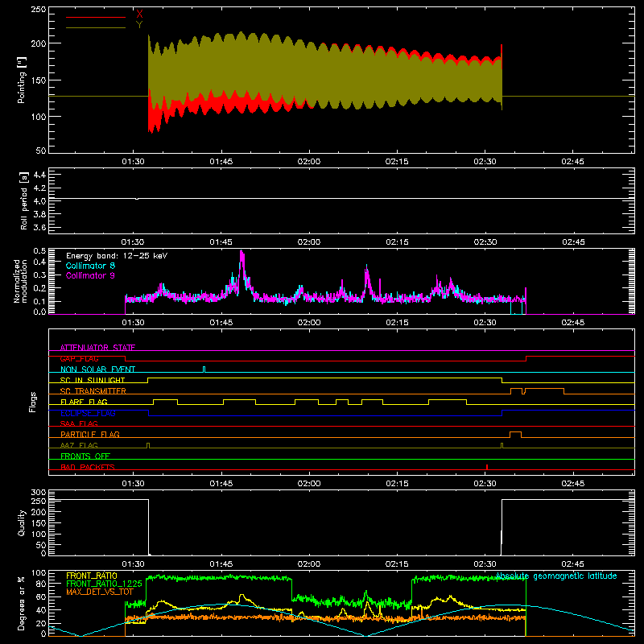Click the 4.0 value on Roll period axis
644x644 pixels.
point(39,201)
